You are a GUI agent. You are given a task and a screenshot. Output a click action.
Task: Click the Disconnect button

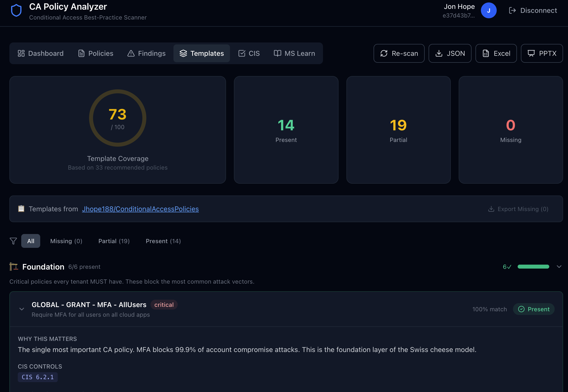pyautogui.click(x=533, y=10)
